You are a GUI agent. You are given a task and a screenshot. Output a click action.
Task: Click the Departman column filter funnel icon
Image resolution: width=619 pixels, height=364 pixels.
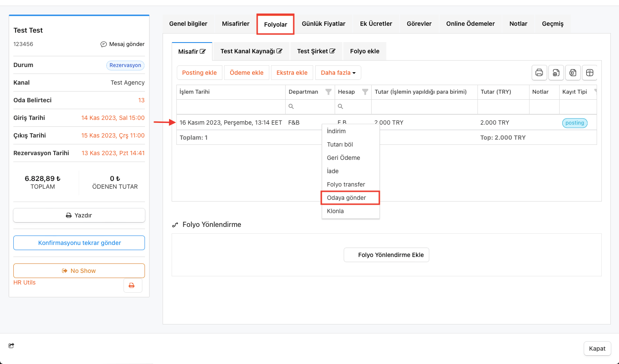[x=328, y=92]
